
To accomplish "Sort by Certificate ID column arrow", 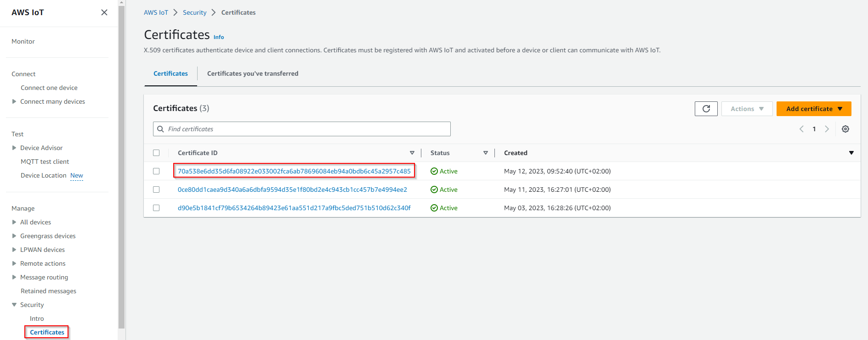I will 412,153.
